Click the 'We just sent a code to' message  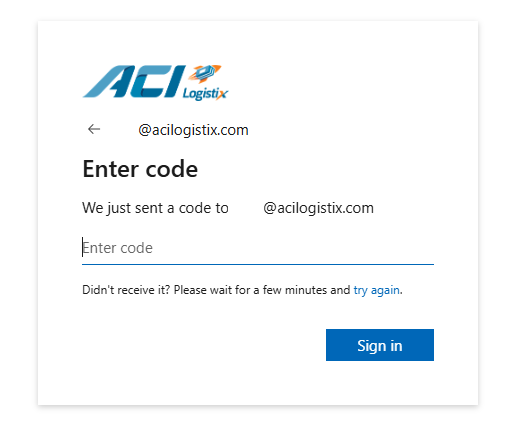click(155, 208)
